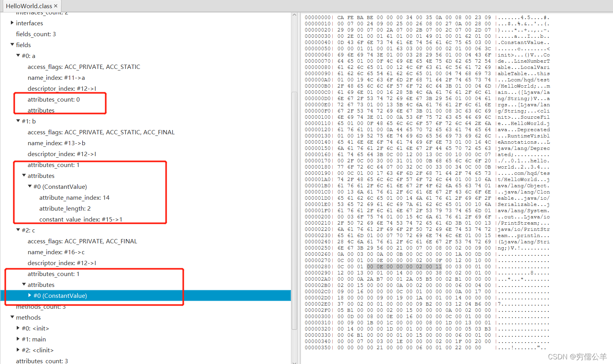The width and height of the screenshot is (613, 364).
Task: Click ASCII text 'e...HelloWorld.j' in hex view
Action: coord(524,123)
